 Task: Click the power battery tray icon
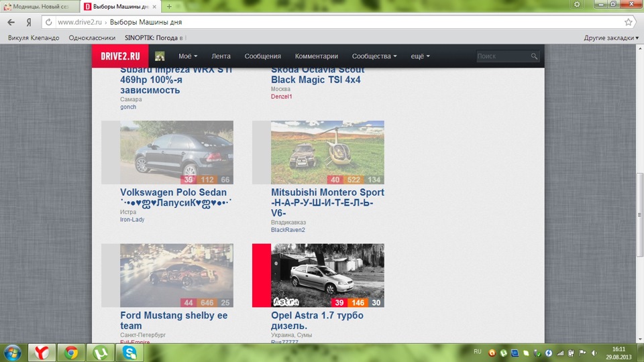572,353
